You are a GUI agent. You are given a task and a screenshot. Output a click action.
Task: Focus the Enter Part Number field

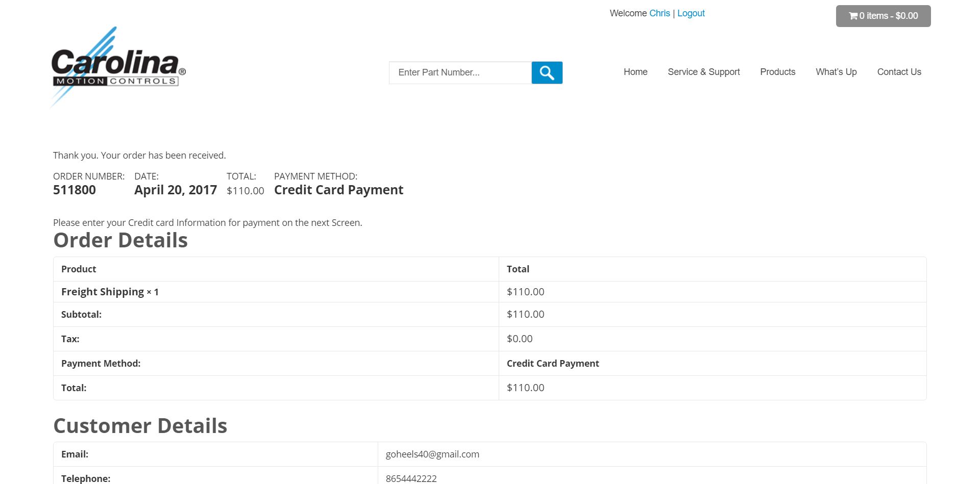(460, 72)
